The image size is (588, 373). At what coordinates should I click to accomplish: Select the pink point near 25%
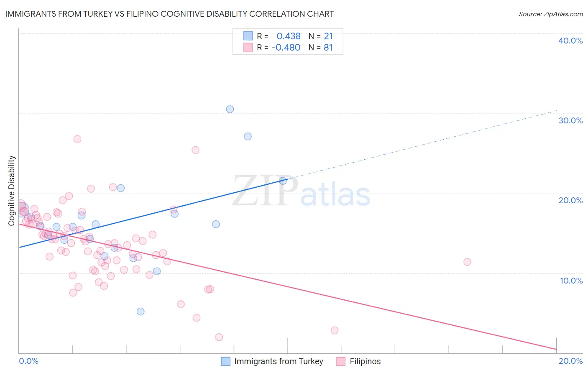195,150
